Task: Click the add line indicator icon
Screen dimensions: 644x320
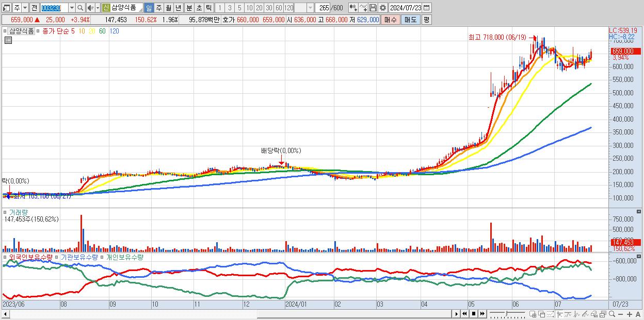Action: (363, 8)
